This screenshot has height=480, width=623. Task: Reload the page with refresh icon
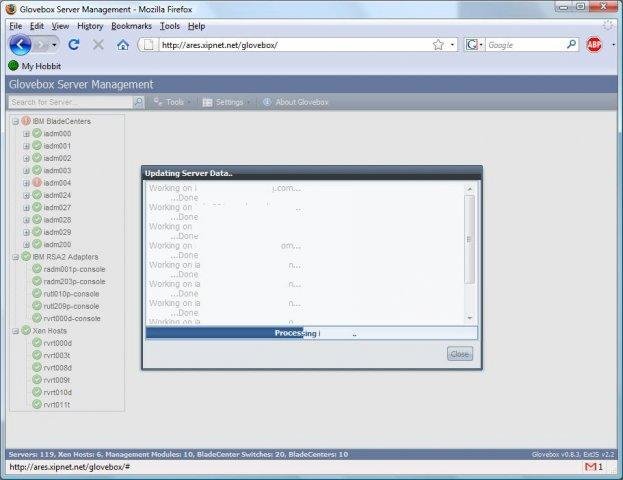(x=74, y=45)
